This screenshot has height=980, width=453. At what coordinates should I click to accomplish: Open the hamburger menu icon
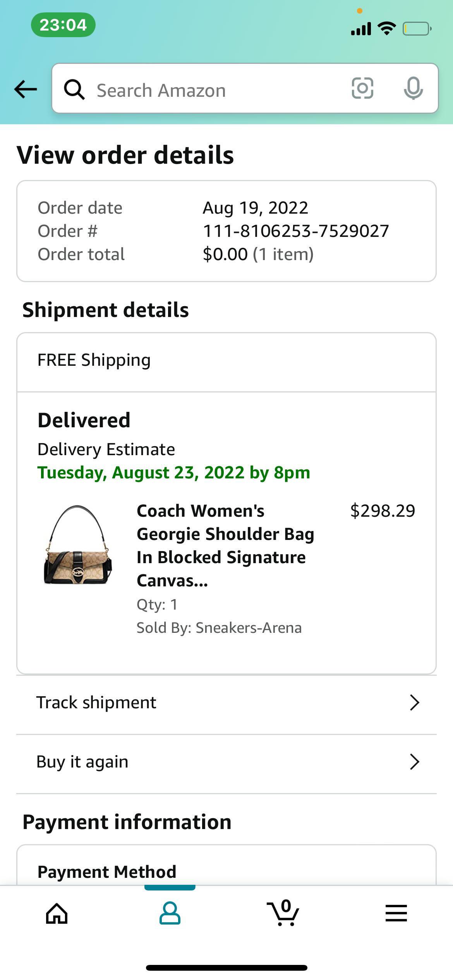(x=396, y=913)
